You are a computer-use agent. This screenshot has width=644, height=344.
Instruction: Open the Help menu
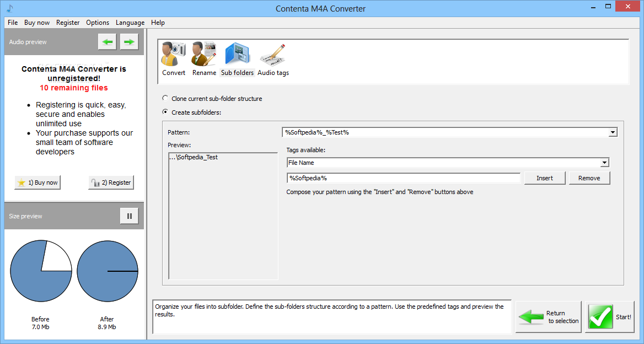pos(158,23)
